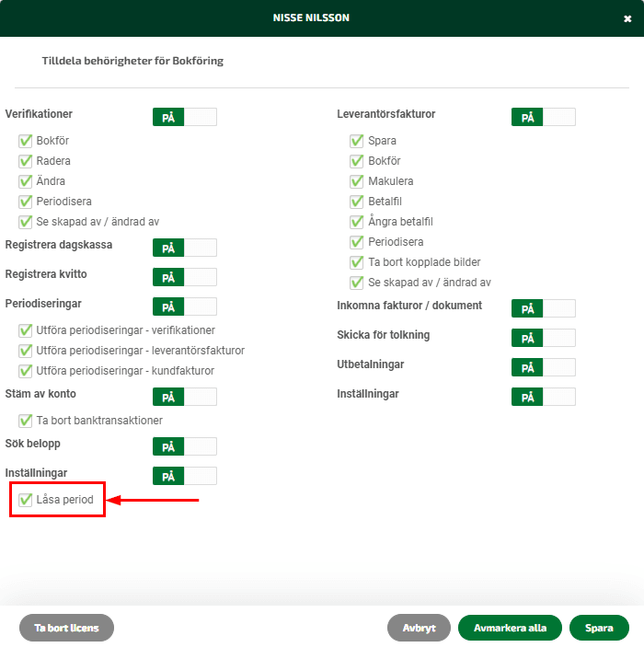Uncheck Ta bort kopplade bilder
Image resolution: width=644 pixels, height=659 pixels.
[357, 262]
